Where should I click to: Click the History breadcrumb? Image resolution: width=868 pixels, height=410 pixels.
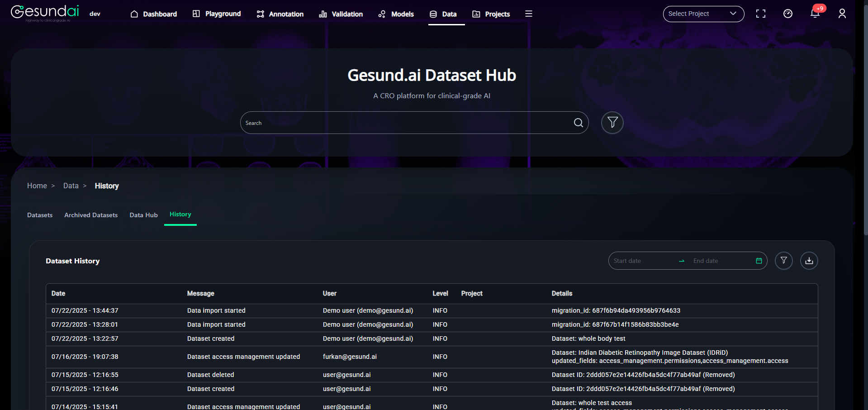107,186
